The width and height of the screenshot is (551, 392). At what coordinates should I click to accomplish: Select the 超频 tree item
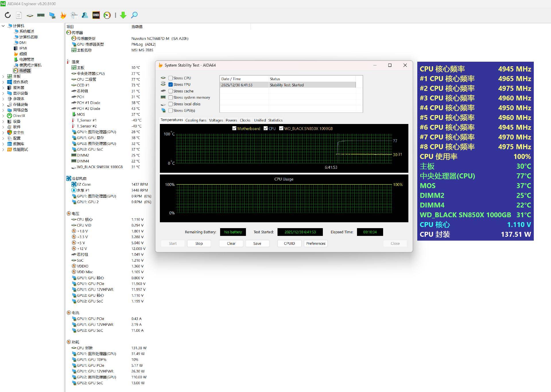point(23,54)
